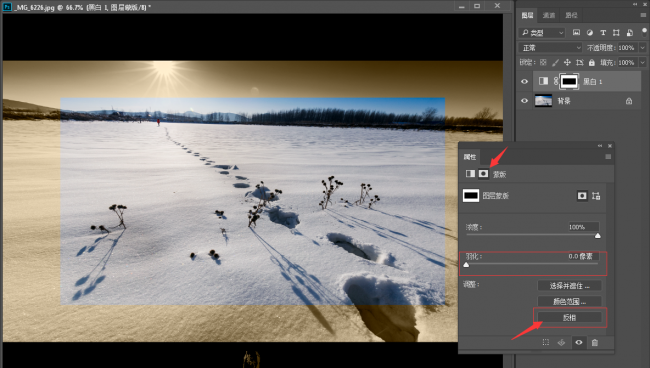This screenshot has width=650, height=368.
Task: Open the Properties panel flyout menu
Action: pyautogui.click(x=608, y=157)
